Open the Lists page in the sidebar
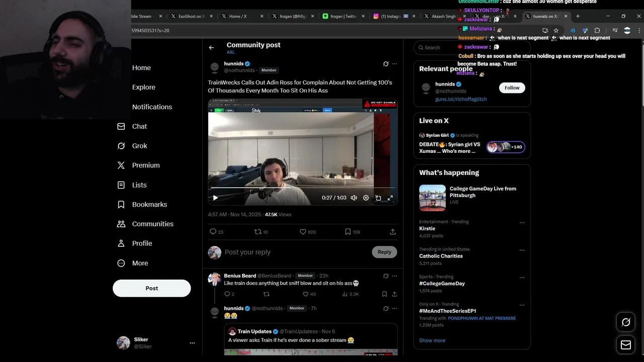The height and width of the screenshot is (362, 644). 139,185
